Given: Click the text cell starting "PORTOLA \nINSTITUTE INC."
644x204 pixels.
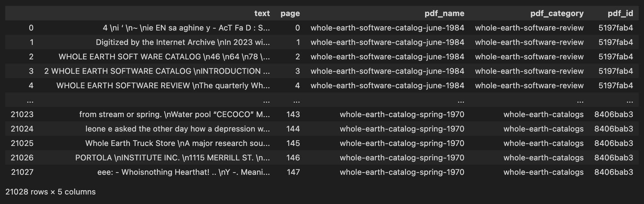Looking at the screenshot, I should 172,158.
